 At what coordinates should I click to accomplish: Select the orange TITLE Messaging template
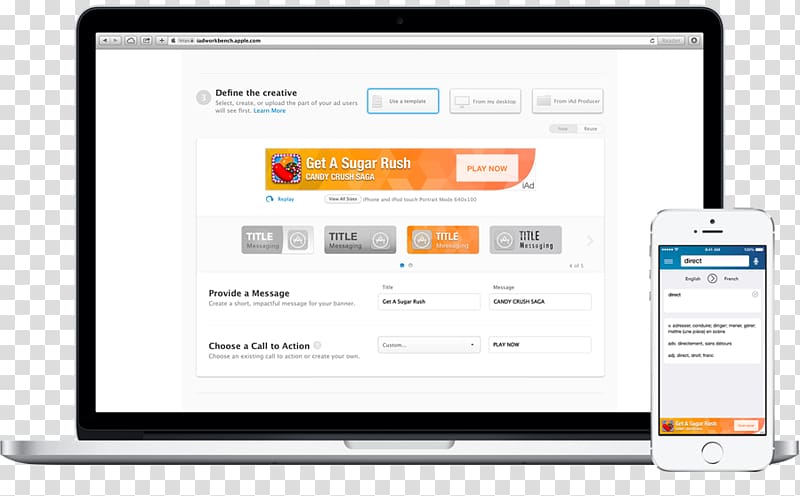443,240
